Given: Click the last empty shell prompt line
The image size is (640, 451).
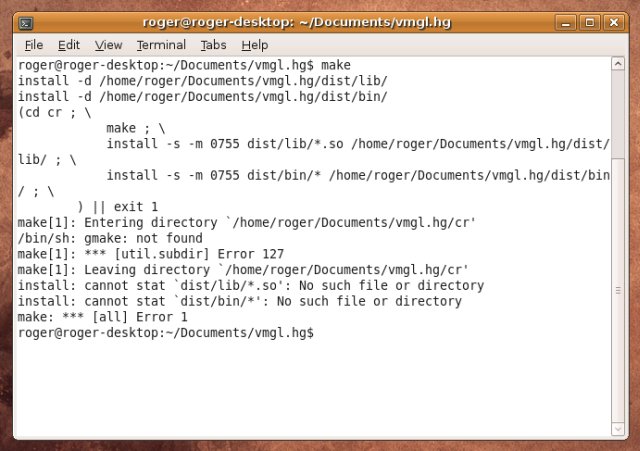Looking at the screenshot, I should pos(166,333).
